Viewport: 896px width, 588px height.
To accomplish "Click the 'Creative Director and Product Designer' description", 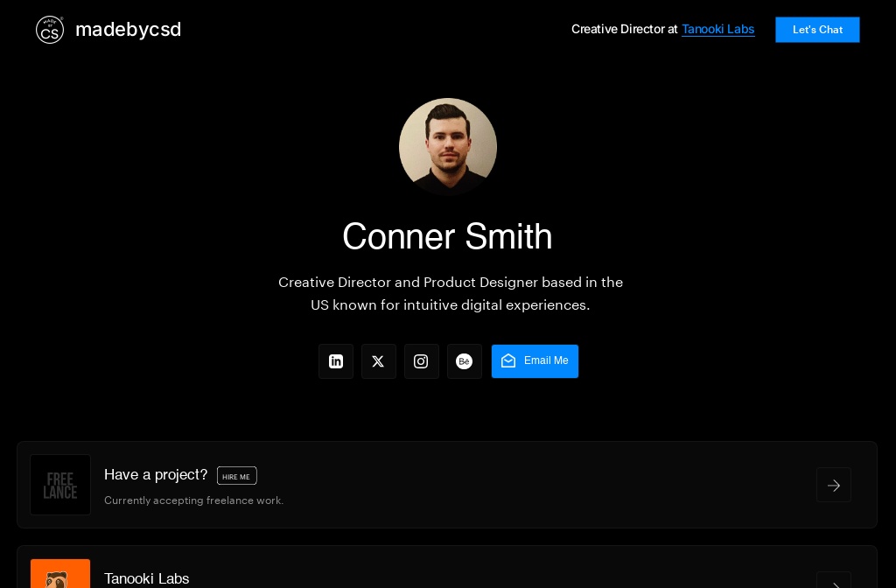I will [x=451, y=293].
